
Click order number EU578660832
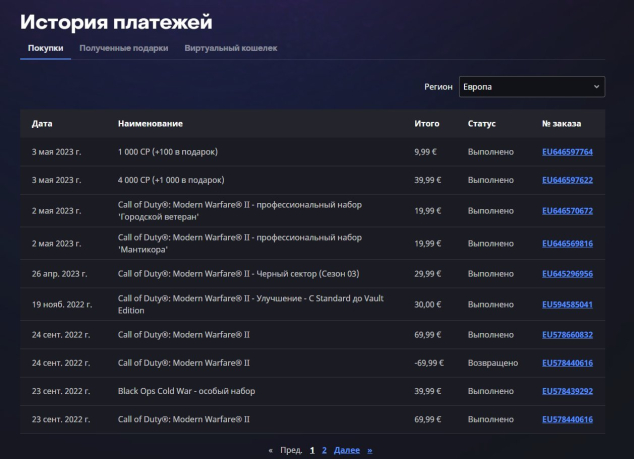point(567,335)
